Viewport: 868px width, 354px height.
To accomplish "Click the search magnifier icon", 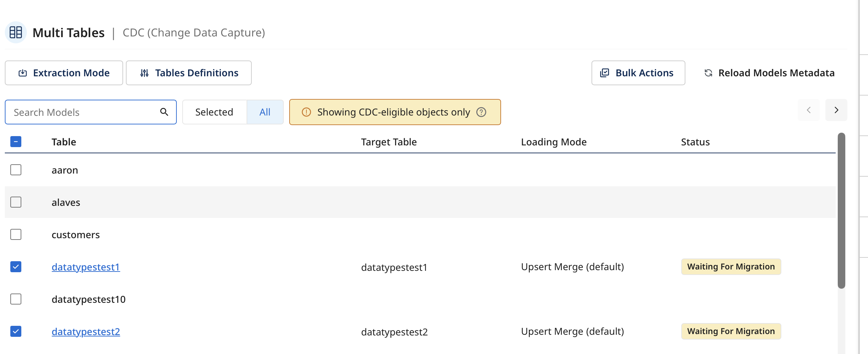I will (164, 112).
